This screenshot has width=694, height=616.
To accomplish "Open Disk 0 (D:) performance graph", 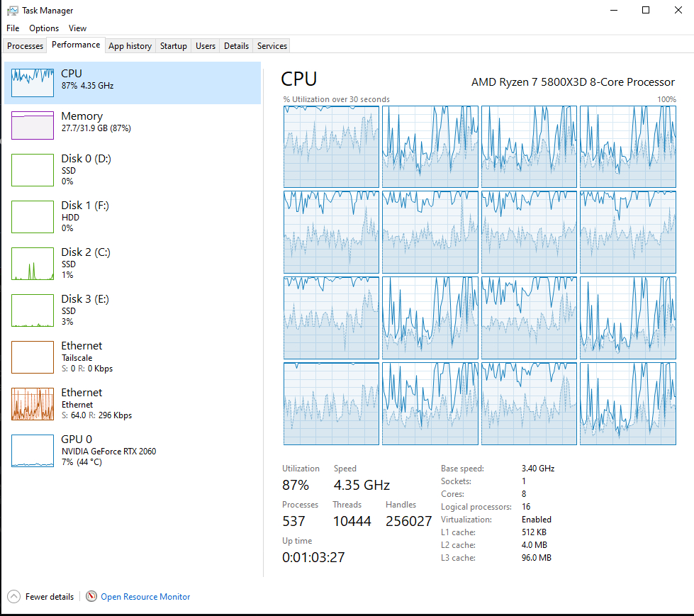I will click(33, 171).
